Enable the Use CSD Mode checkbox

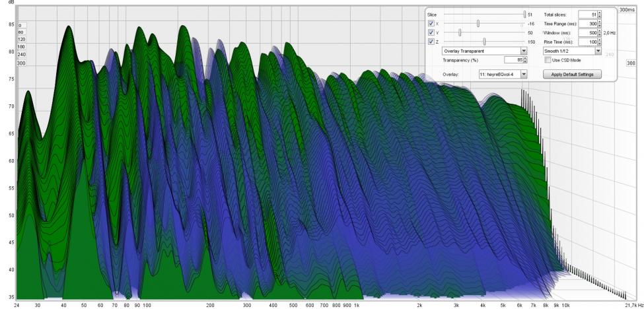click(x=548, y=60)
